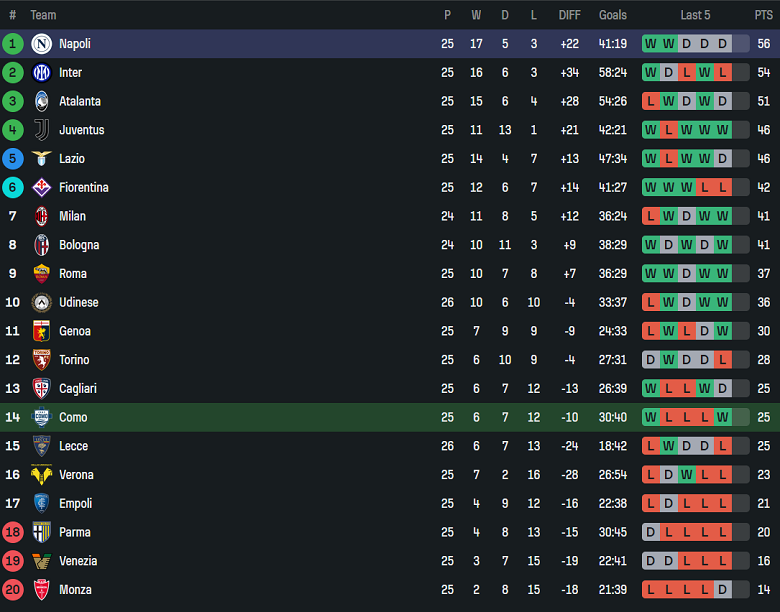
Task: Open the Como team page link
Action: [73, 418]
